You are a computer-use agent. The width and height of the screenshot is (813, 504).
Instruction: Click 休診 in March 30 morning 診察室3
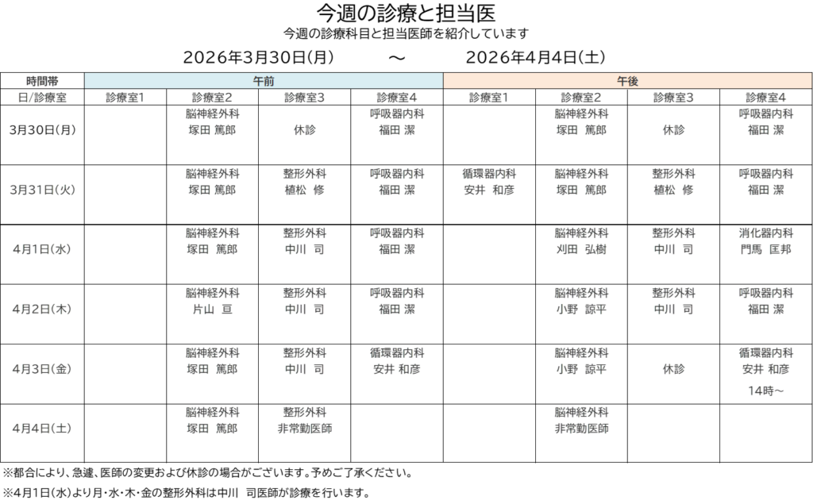point(304,130)
